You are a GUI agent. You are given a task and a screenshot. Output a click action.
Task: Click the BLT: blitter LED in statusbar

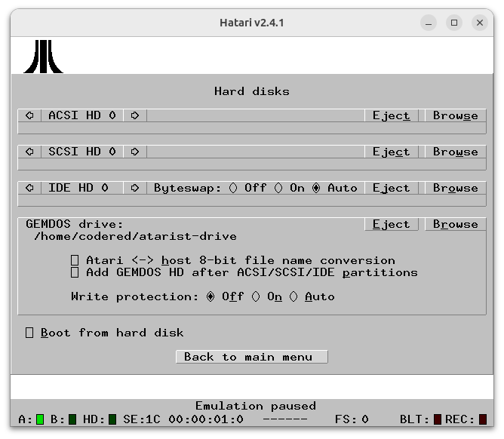[x=438, y=419]
